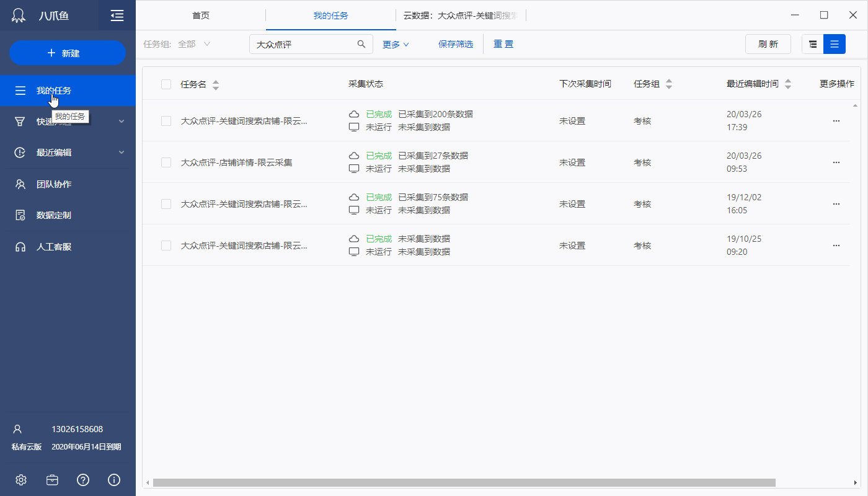Image resolution: width=868 pixels, height=496 pixels.
Task: Click the user account avatar icon
Action: (x=17, y=429)
